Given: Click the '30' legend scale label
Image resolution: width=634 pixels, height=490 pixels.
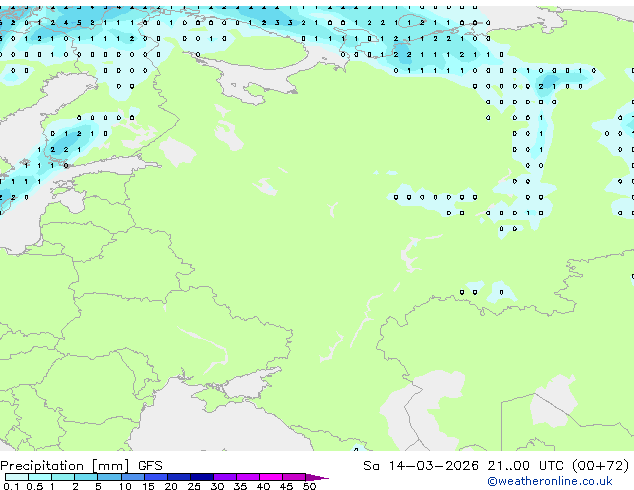Looking at the screenshot, I should pyautogui.click(x=217, y=486).
